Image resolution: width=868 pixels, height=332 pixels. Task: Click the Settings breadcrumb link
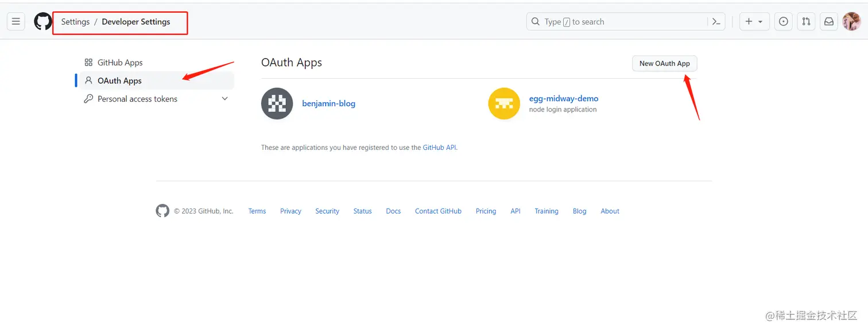tap(76, 22)
